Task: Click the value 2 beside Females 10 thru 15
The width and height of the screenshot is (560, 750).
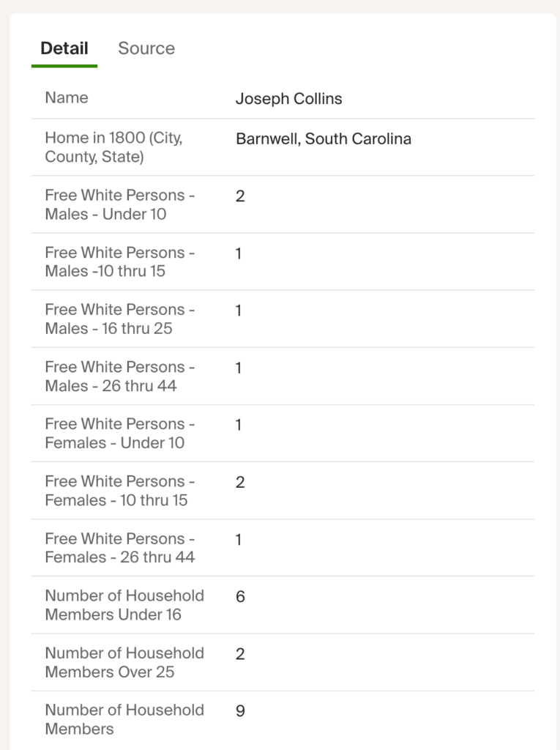Action: (x=239, y=482)
